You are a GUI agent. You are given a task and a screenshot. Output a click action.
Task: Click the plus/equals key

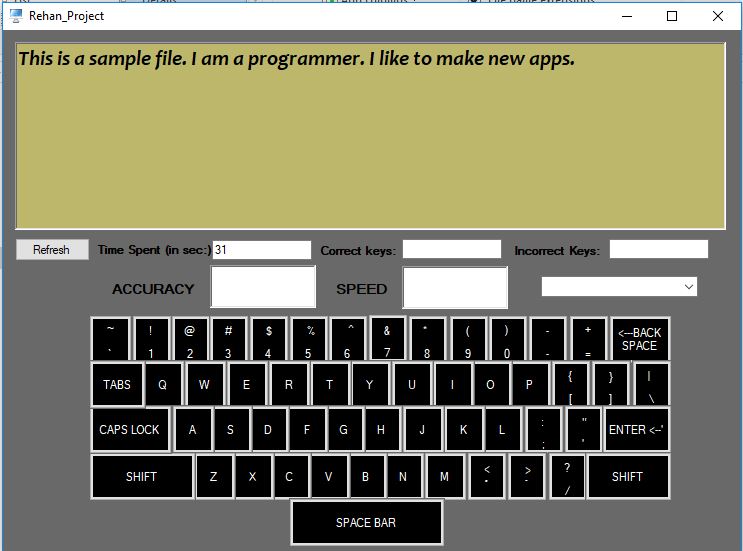[x=589, y=339]
